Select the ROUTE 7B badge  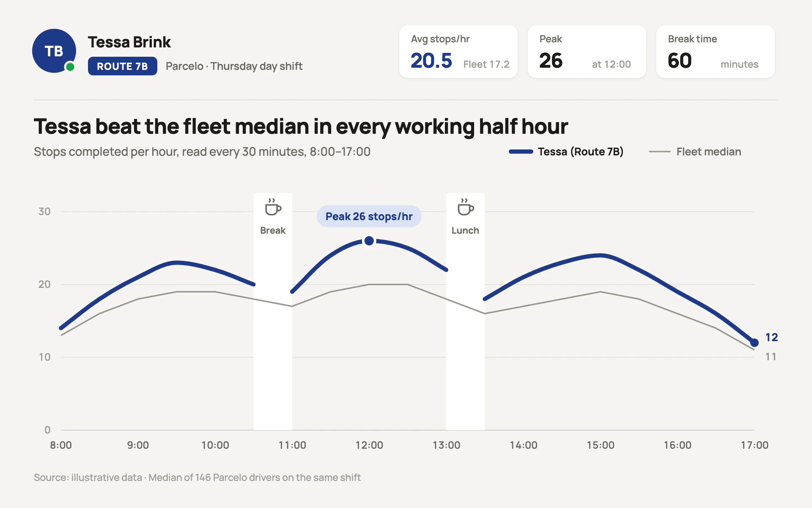[x=123, y=66]
